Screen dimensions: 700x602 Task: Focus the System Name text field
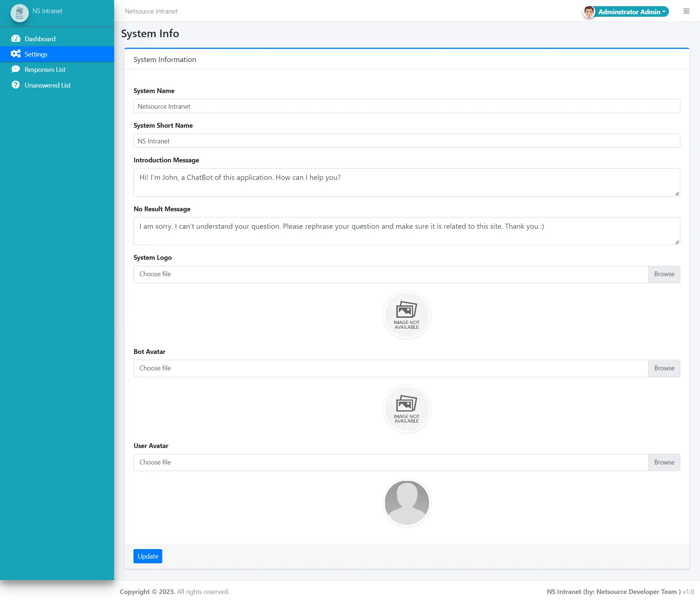pos(407,106)
